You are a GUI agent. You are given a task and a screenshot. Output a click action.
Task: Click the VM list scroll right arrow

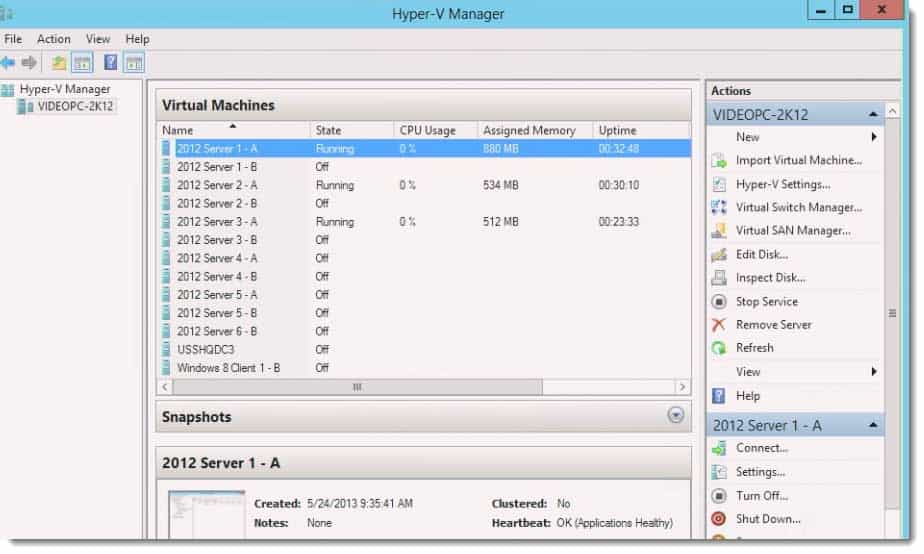pos(682,387)
